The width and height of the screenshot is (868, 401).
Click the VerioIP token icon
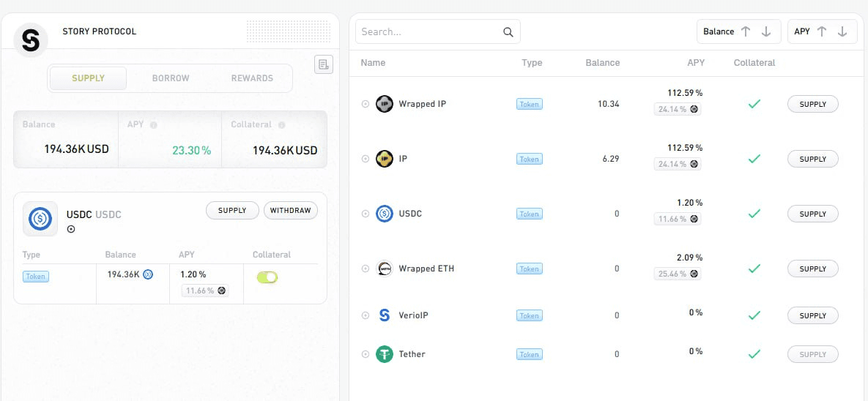(x=384, y=315)
